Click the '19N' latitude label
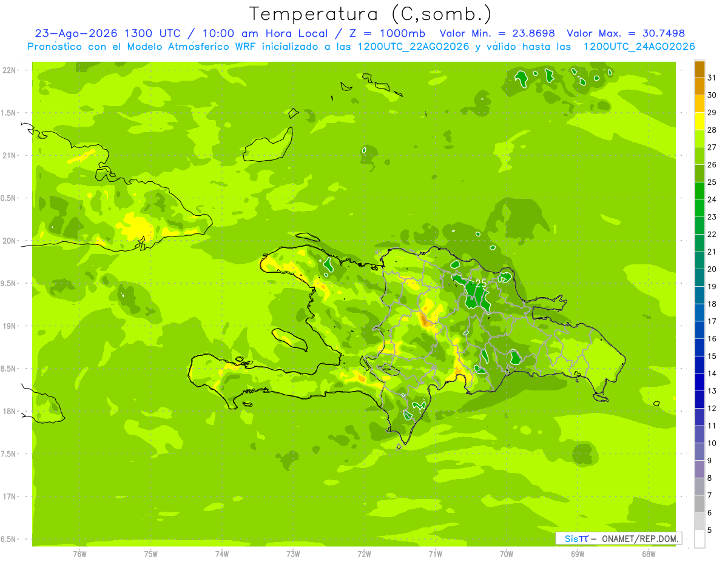The height and width of the screenshot is (562, 728). [10, 326]
